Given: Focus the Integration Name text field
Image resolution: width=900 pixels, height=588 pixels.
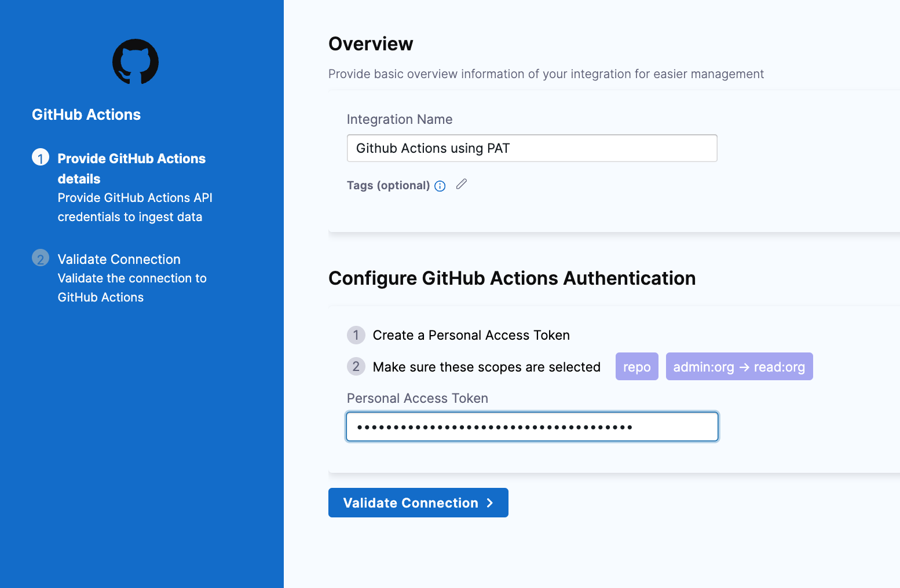Looking at the screenshot, I should (x=531, y=148).
